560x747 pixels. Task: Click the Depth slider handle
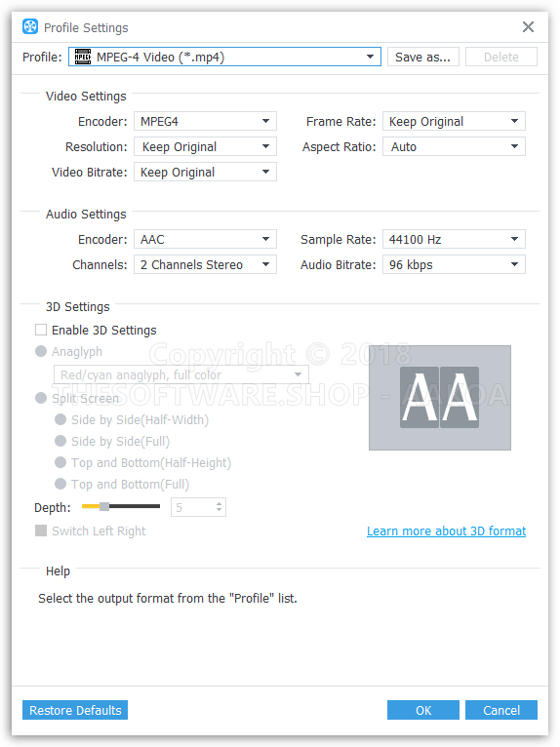pos(103,506)
